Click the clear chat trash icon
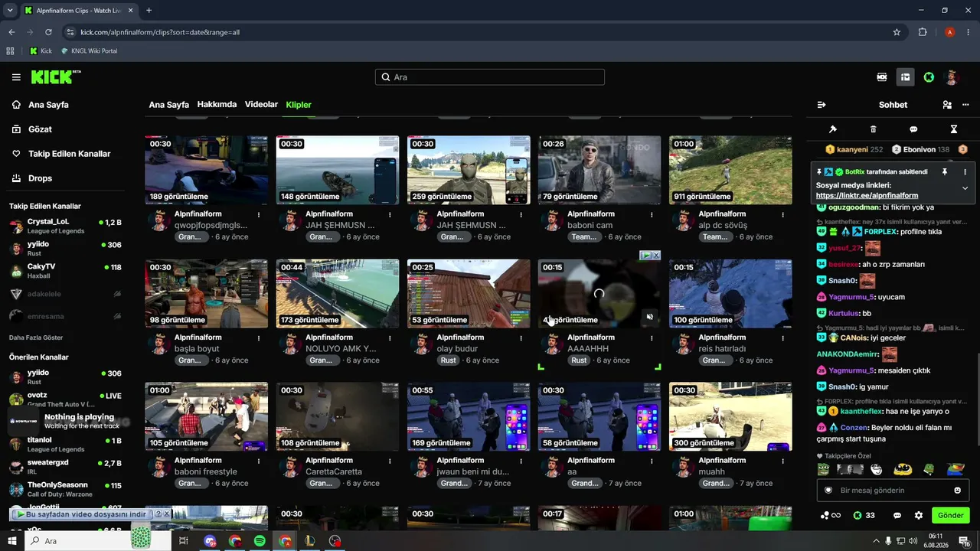980x551 pixels. (874, 129)
